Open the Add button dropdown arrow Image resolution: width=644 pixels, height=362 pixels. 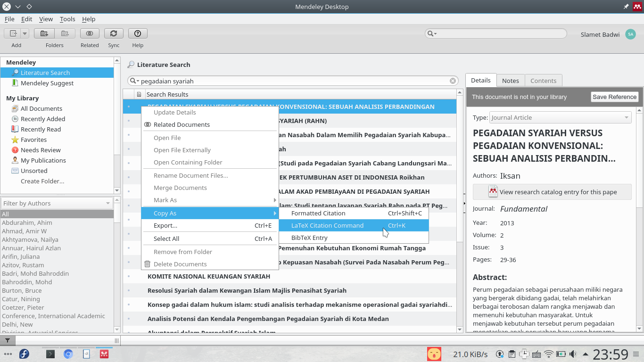pos(25,33)
